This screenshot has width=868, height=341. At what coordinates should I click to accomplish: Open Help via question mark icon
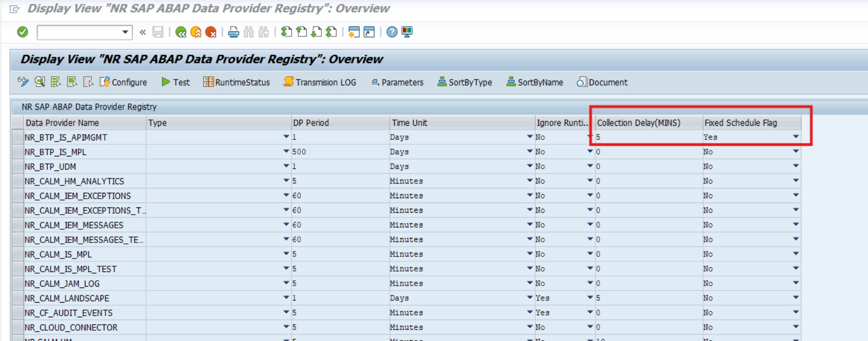392,33
